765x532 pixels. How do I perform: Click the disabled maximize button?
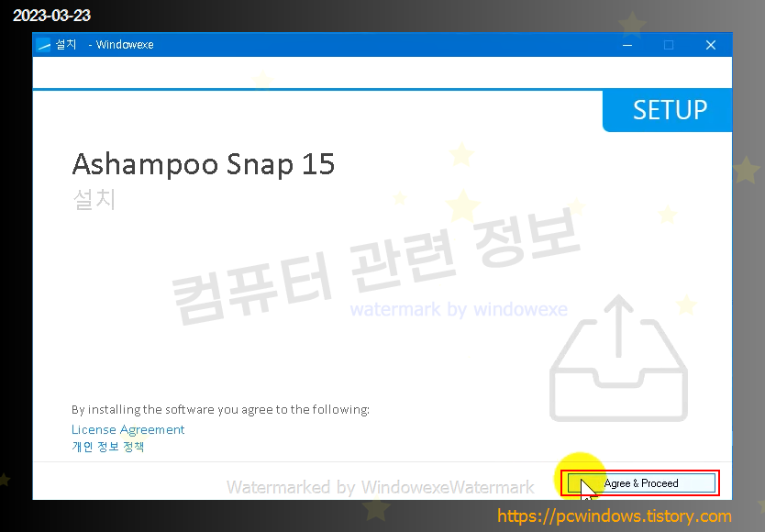[669, 45]
